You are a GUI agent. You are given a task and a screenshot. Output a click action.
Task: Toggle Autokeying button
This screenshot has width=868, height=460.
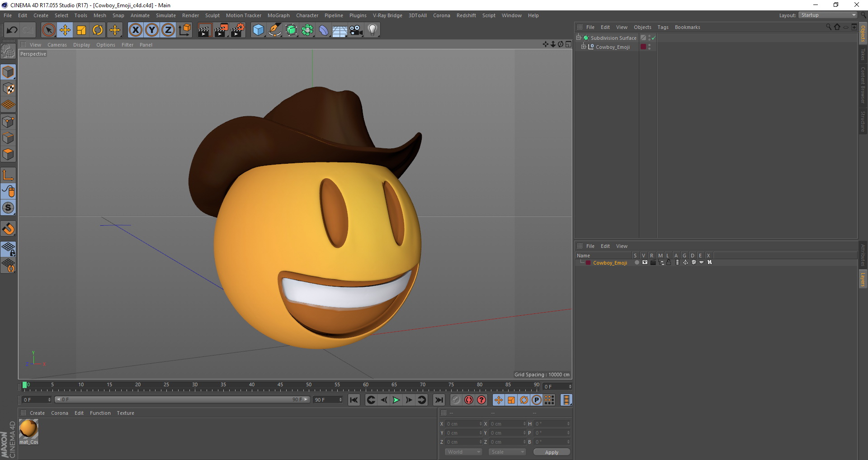pos(469,400)
